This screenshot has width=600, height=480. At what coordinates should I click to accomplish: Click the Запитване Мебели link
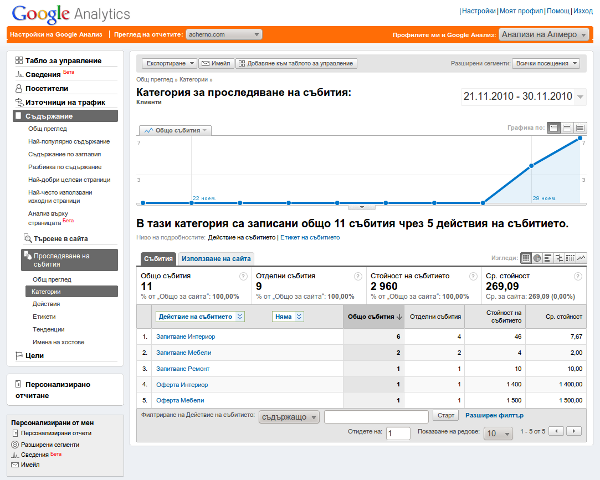[x=184, y=353]
